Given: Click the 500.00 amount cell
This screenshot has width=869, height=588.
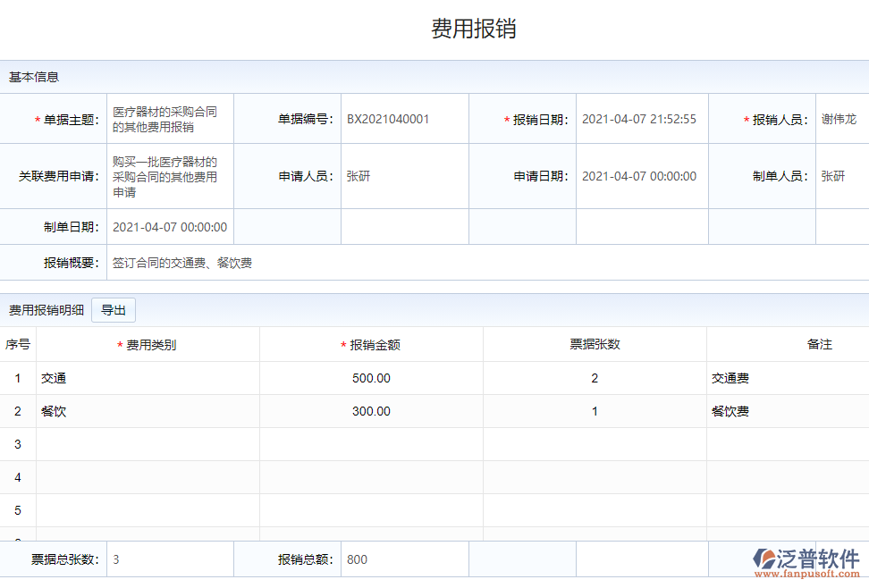Looking at the screenshot, I should point(371,378).
